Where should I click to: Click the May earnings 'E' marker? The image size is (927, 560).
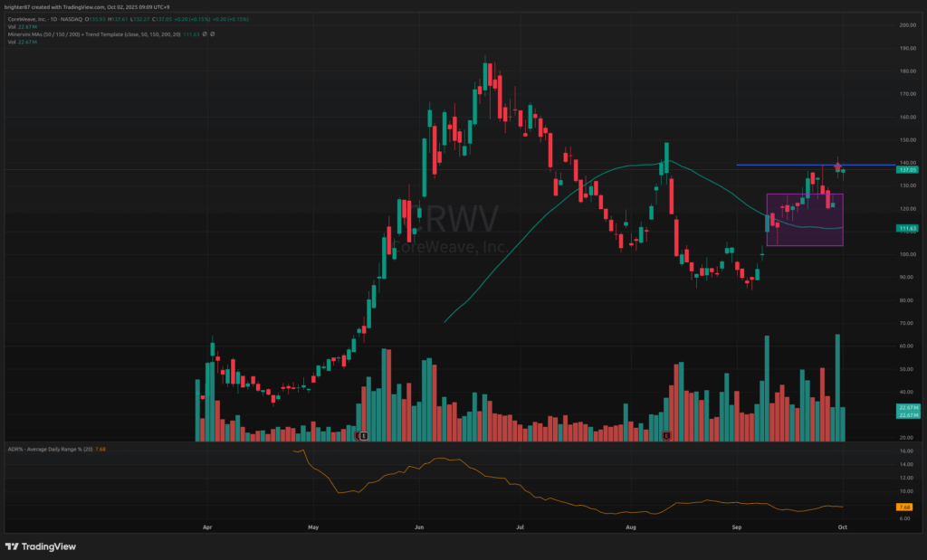point(364,436)
